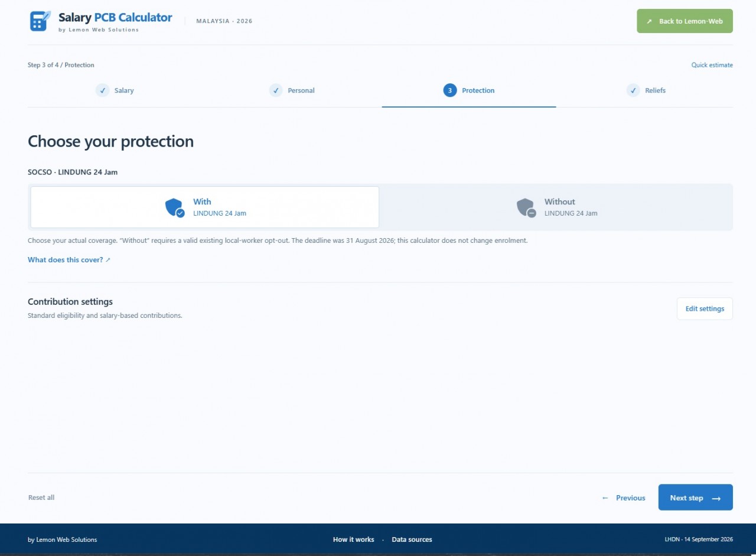Click the Salary step checkmark icon

click(x=103, y=90)
